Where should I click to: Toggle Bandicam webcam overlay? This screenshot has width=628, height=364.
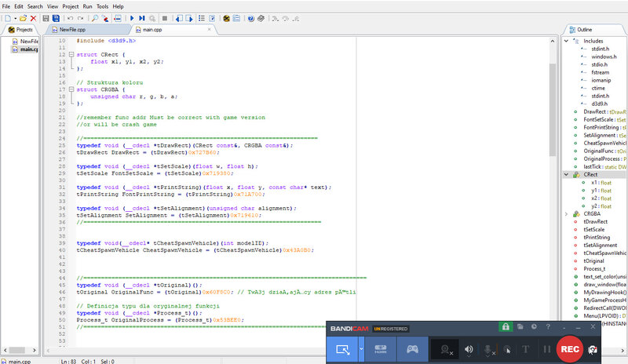[x=447, y=348]
